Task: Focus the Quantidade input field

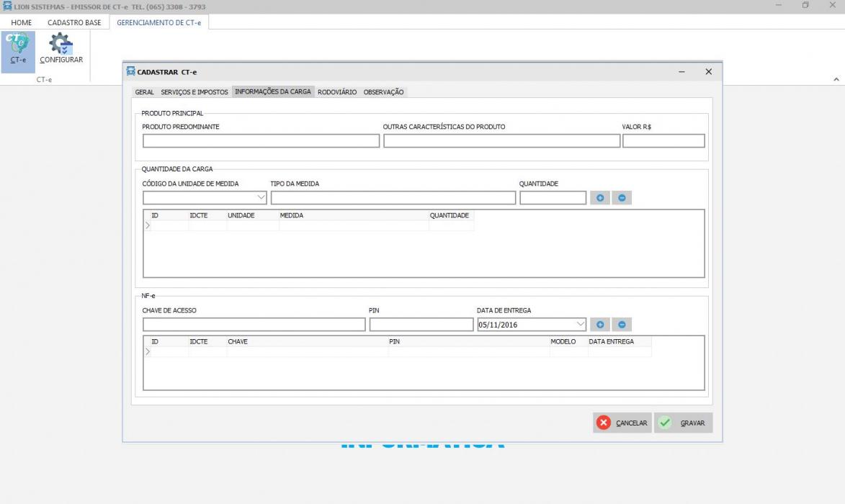Action: click(553, 197)
